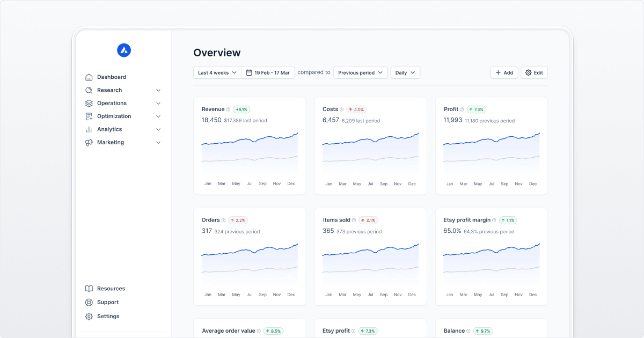Click the Costs 4.0% change badge
The height and width of the screenshot is (338, 644).
pyautogui.click(x=356, y=109)
